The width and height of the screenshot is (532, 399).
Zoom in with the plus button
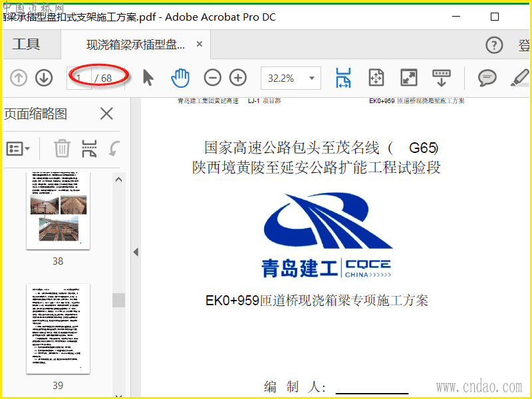(238, 78)
